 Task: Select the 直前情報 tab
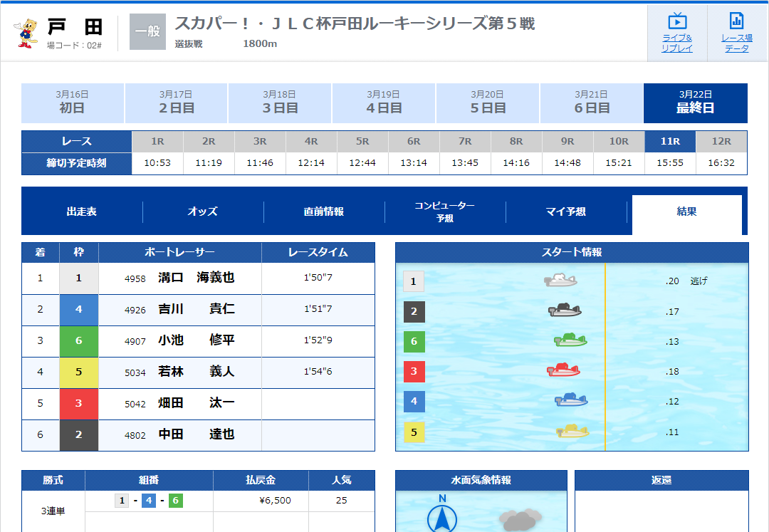[324, 212]
